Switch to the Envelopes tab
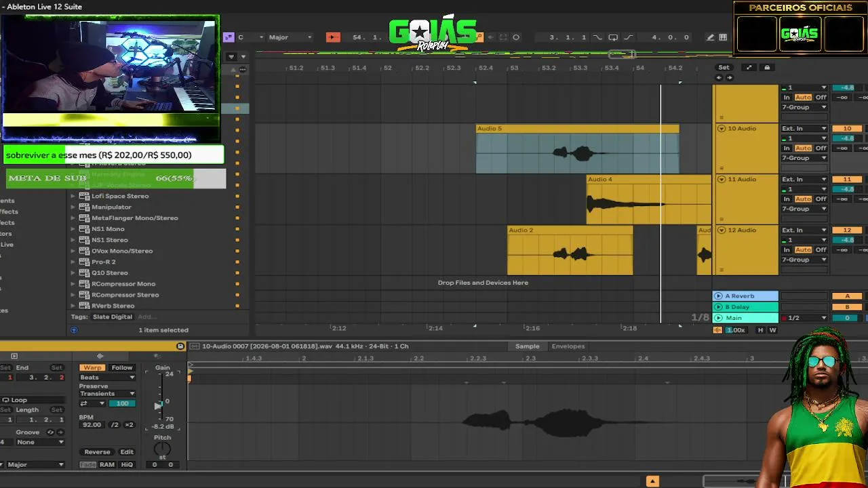Screen dimensions: 868x488 coord(568,346)
